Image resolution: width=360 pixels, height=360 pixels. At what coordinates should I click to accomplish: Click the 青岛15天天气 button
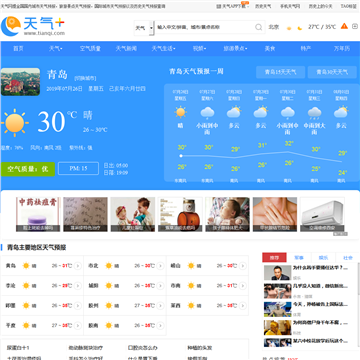click(x=280, y=72)
